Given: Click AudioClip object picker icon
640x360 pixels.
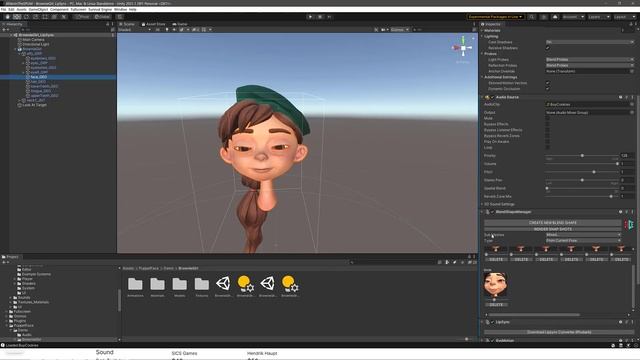Looking at the screenshot, I should (632, 104).
